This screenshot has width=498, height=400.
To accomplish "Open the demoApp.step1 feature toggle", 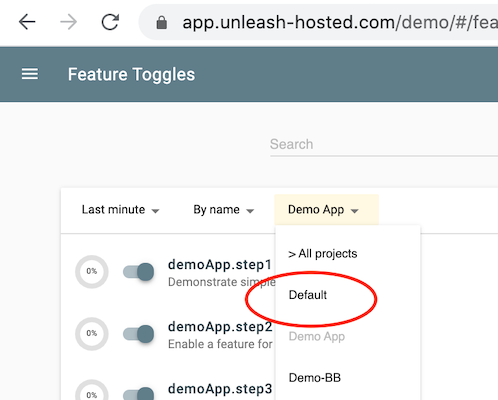I will coord(220,265).
